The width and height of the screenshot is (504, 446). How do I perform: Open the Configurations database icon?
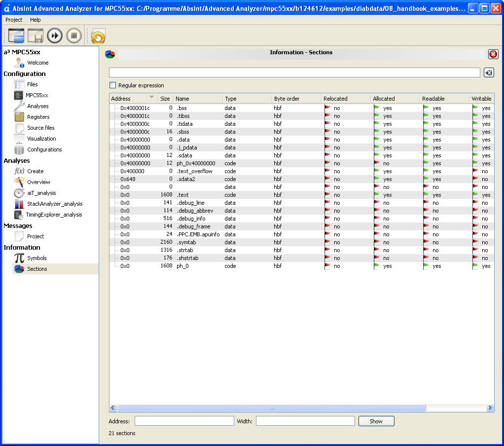(19, 149)
